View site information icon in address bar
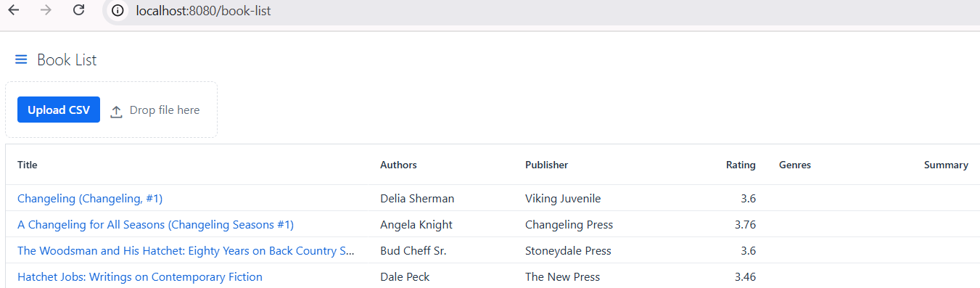This screenshot has width=980, height=288. tap(118, 11)
